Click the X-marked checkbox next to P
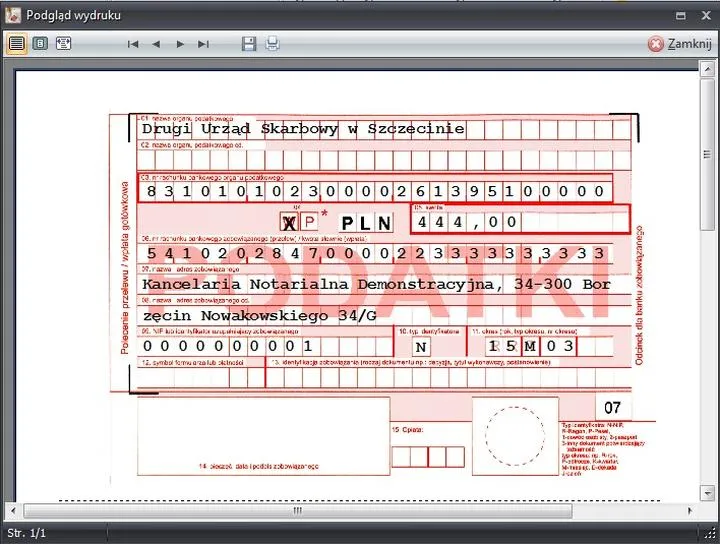The height and width of the screenshot is (544, 720). 289,222
